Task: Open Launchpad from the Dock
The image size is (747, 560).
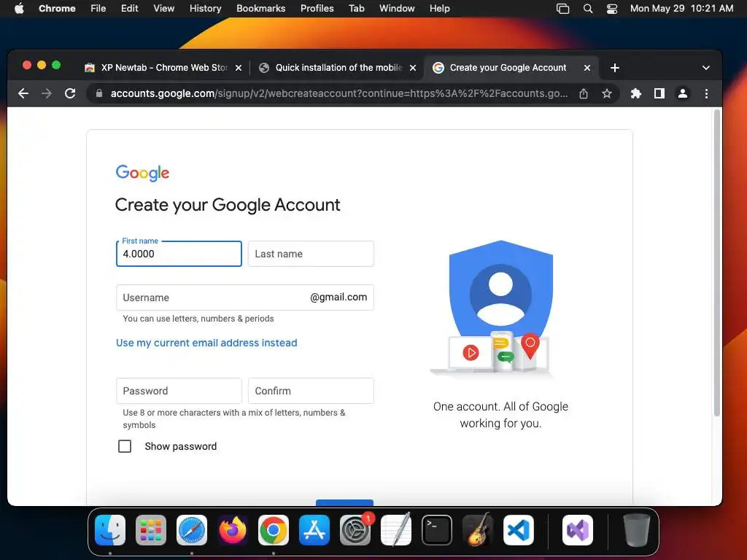Action: (151, 530)
